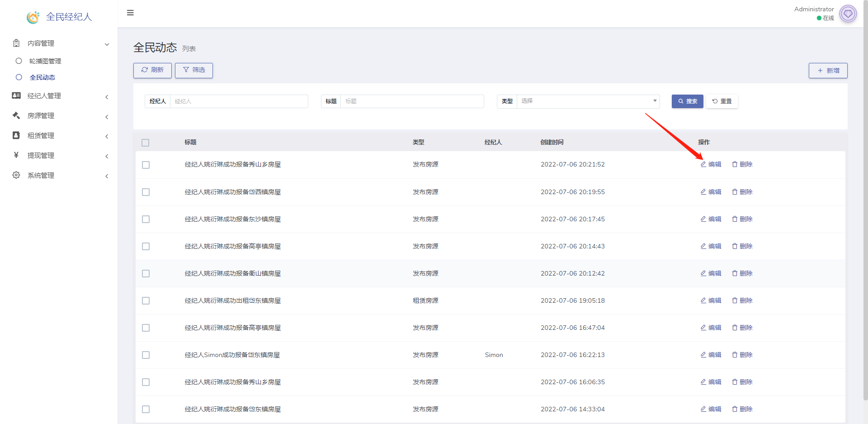The height and width of the screenshot is (424, 868).
Task: Click the 重置 reset button
Action: [722, 101]
